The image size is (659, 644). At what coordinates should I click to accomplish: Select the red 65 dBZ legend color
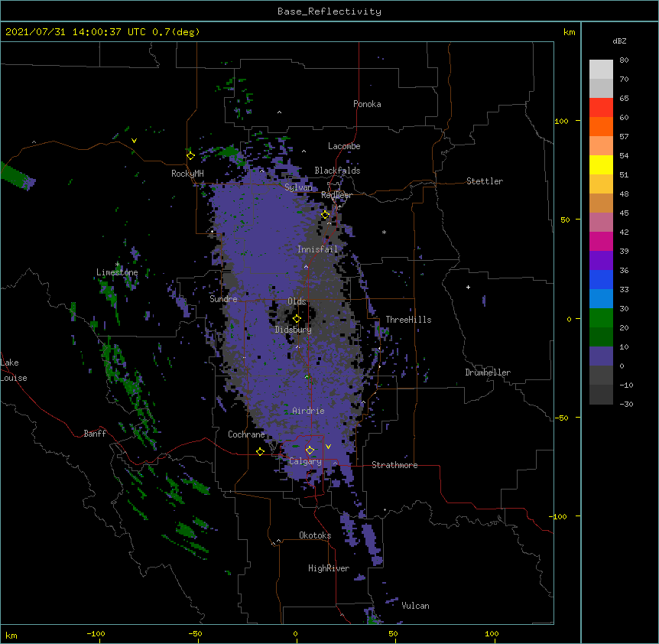click(601, 107)
